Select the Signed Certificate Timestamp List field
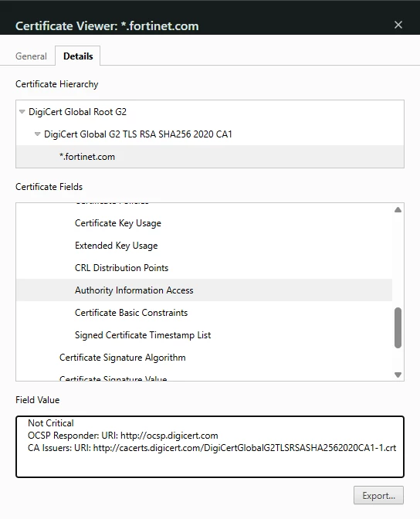The height and width of the screenshot is (519, 420). [143, 335]
